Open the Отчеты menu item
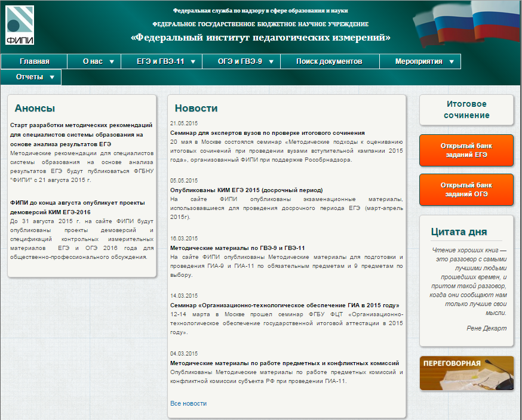This screenshot has width=522, height=420. pyautogui.click(x=30, y=77)
